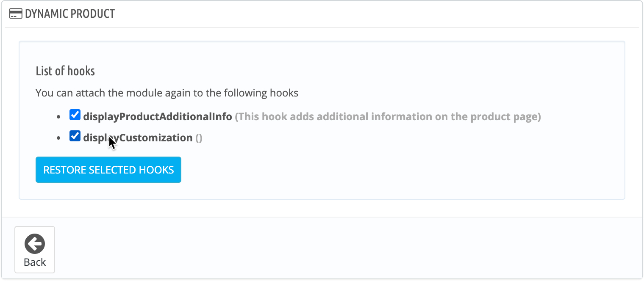Click the blue restore hooks button

(108, 169)
